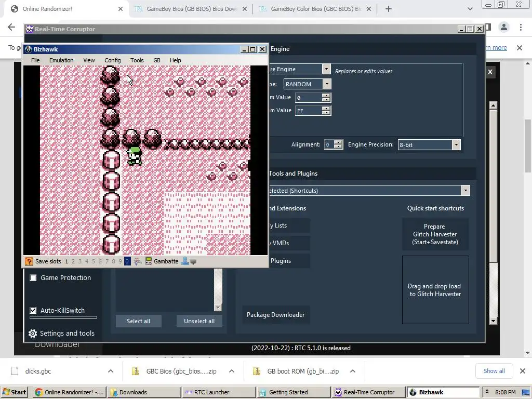Open the File menu in Bizhawk

(35, 60)
